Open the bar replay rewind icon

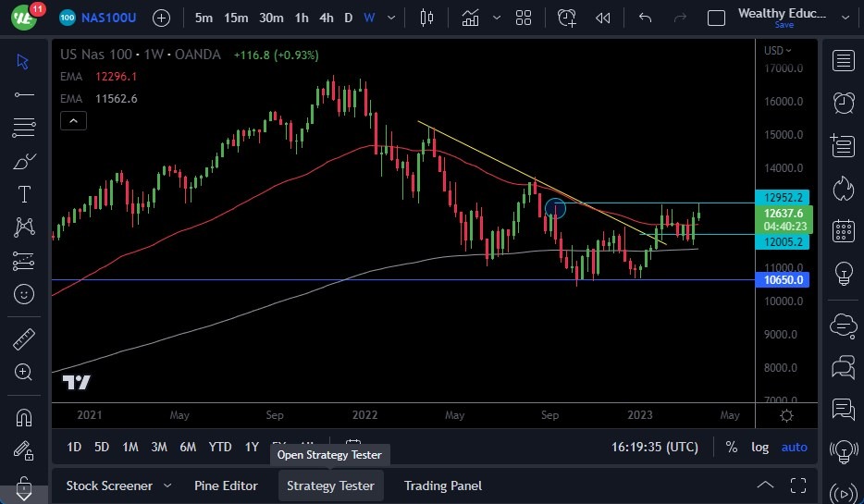603,18
